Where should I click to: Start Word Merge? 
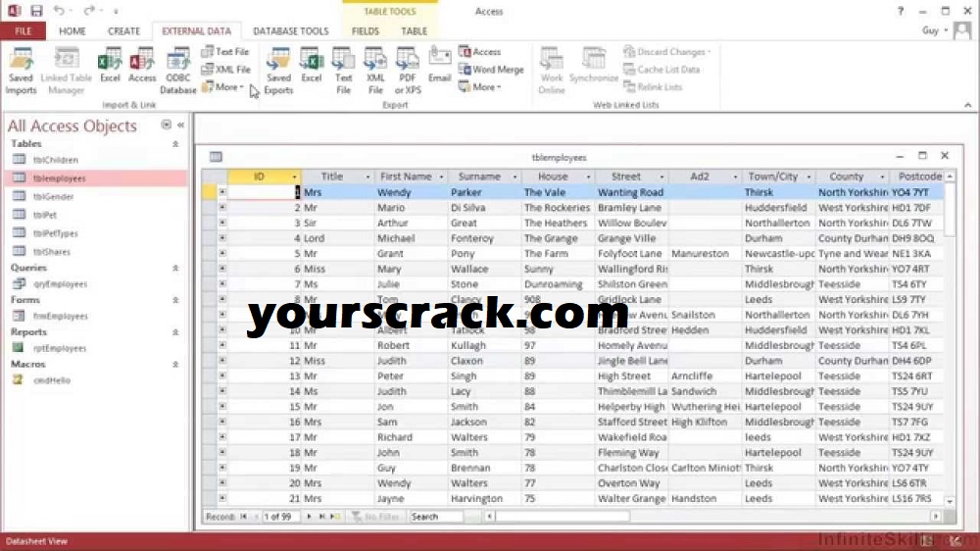coord(491,70)
